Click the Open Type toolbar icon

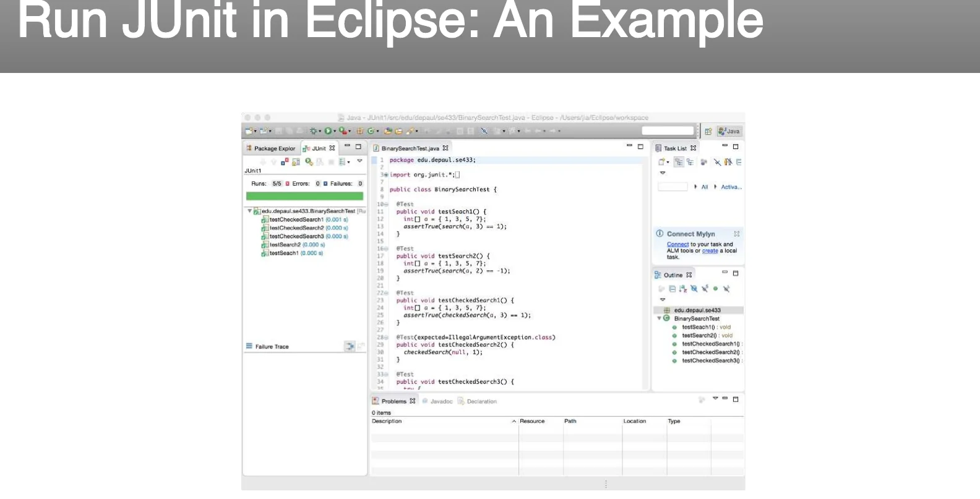pos(388,131)
